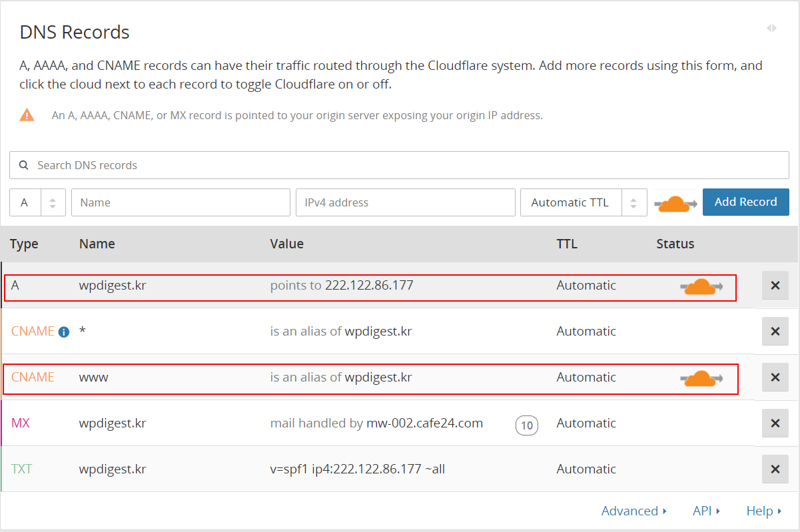Click the Name input field

click(x=181, y=202)
